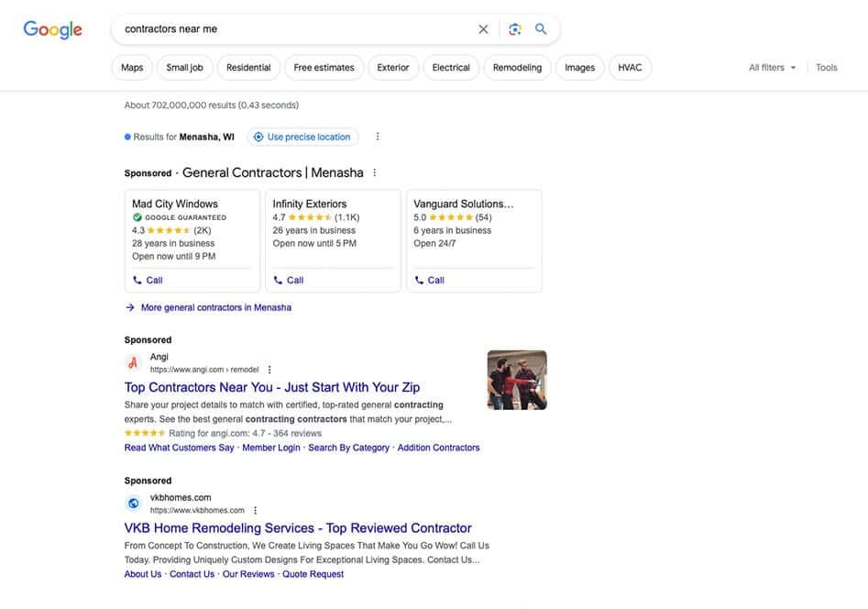The width and height of the screenshot is (868, 609).
Task: Click the Angi ad thumbnail image
Action: (517, 380)
